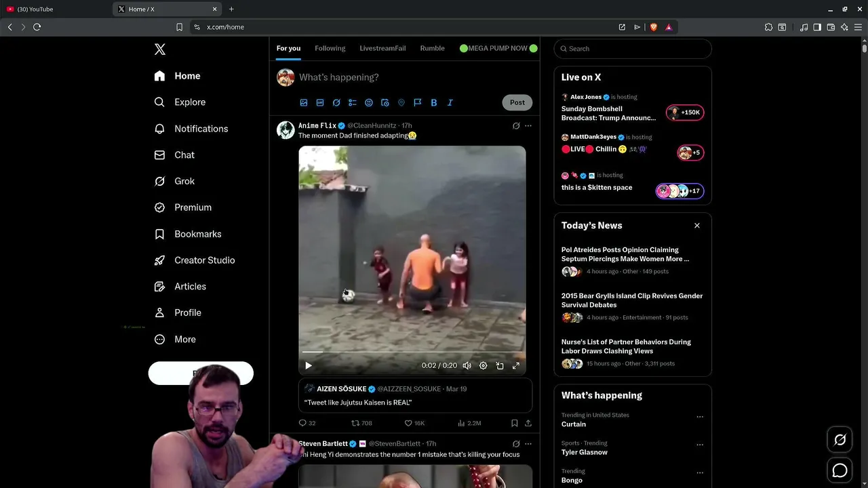
Task: Add a poll to the post
Action: pos(353,102)
